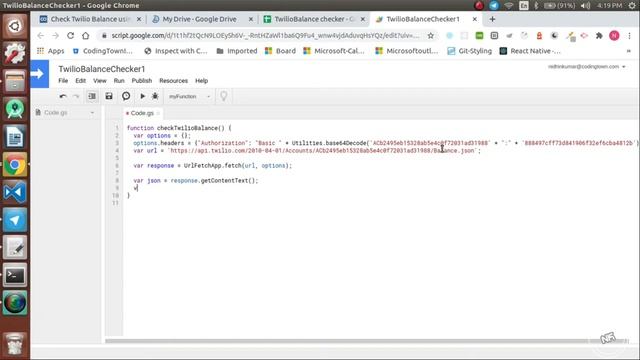Open React Native bookmark
This screenshot has width=640, height=360.
coord(530,51)
